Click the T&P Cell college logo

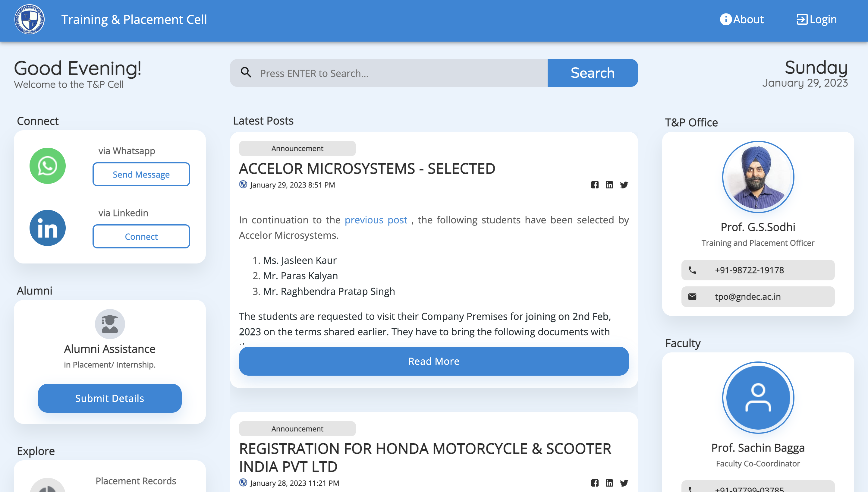click(x=29, y=19)
